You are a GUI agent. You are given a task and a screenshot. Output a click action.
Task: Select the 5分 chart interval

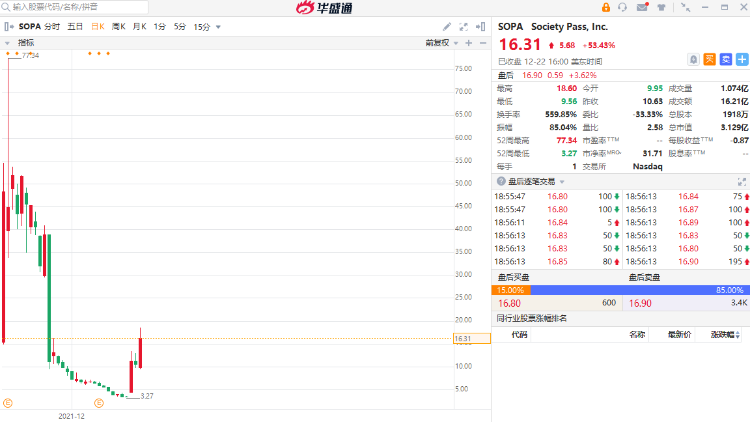pos(179,27)
